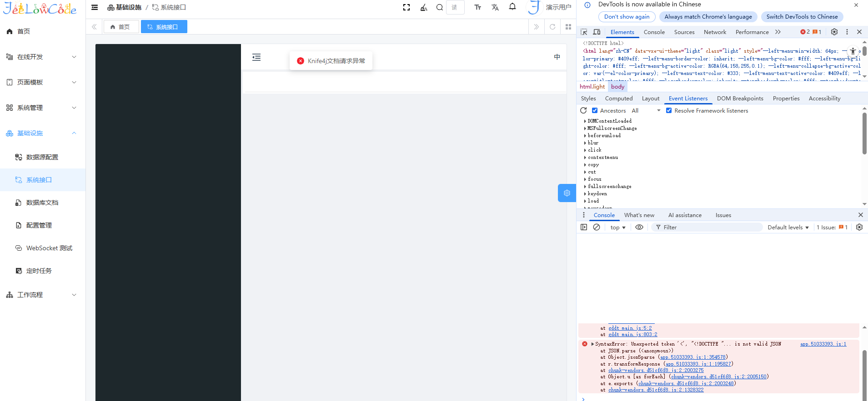Toggle the console live expression eye icon
This screenshot has height=401, width=868.
pos(639,227)
